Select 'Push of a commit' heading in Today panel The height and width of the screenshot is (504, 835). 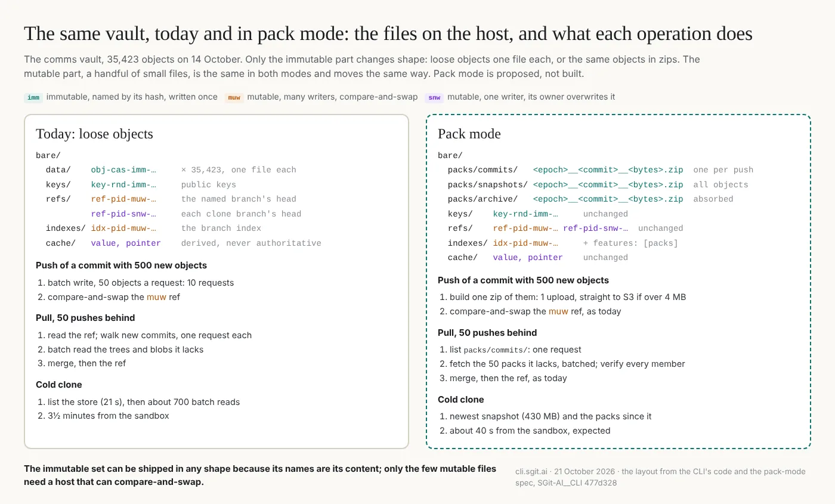tap(121, 265)
